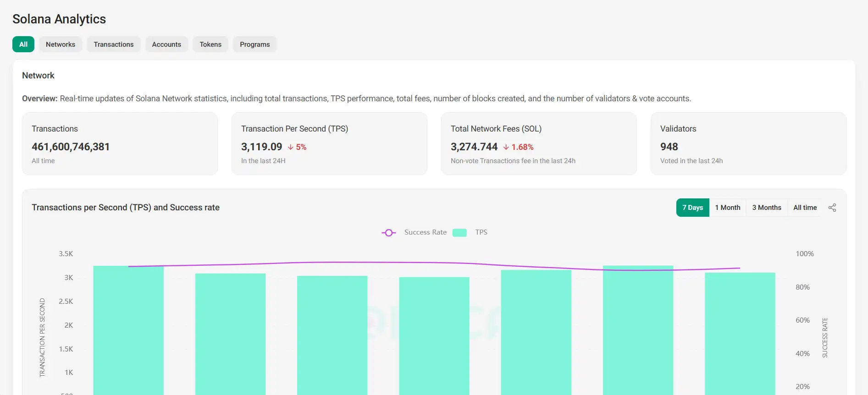Switch to the Networks tab
868x395 pixels.
click(x=61, y=44)
